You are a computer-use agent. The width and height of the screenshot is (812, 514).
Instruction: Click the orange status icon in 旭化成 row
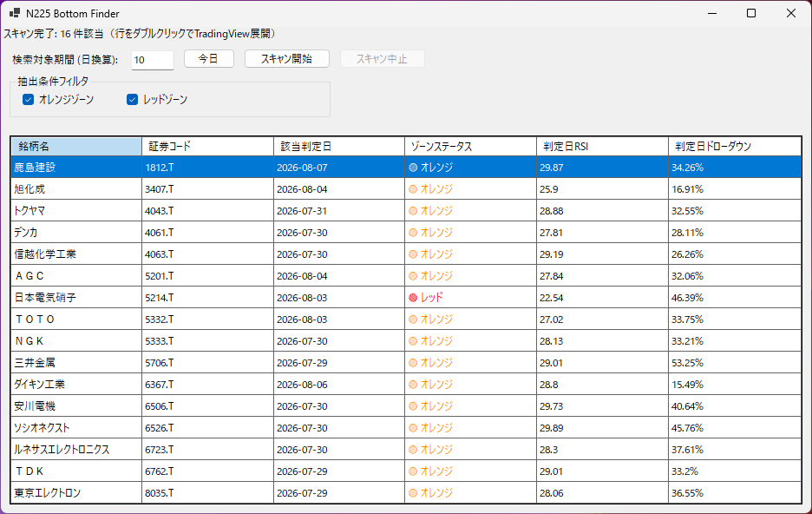pos(413,189)
